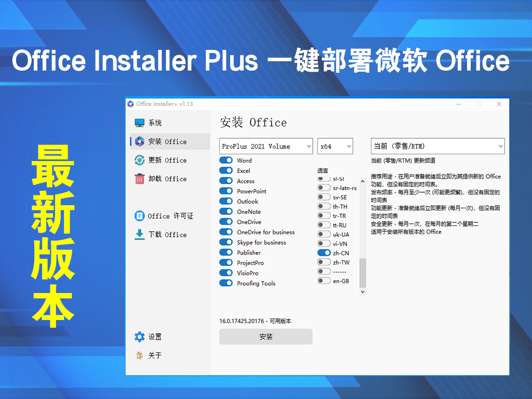
Task: Click the Settings gear icon
Action: pyautogui.click(x=139, y=337)
